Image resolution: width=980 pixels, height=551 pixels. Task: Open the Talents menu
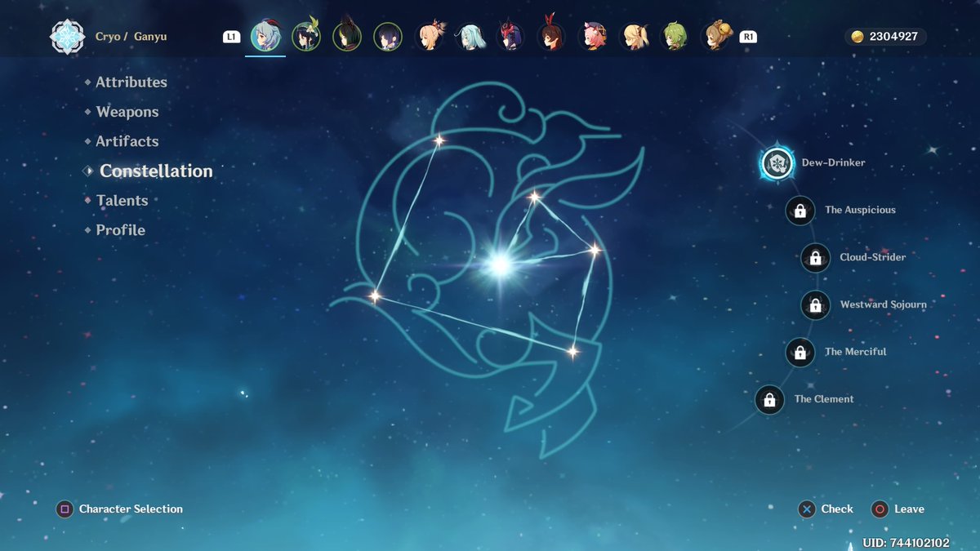(122, 200)
